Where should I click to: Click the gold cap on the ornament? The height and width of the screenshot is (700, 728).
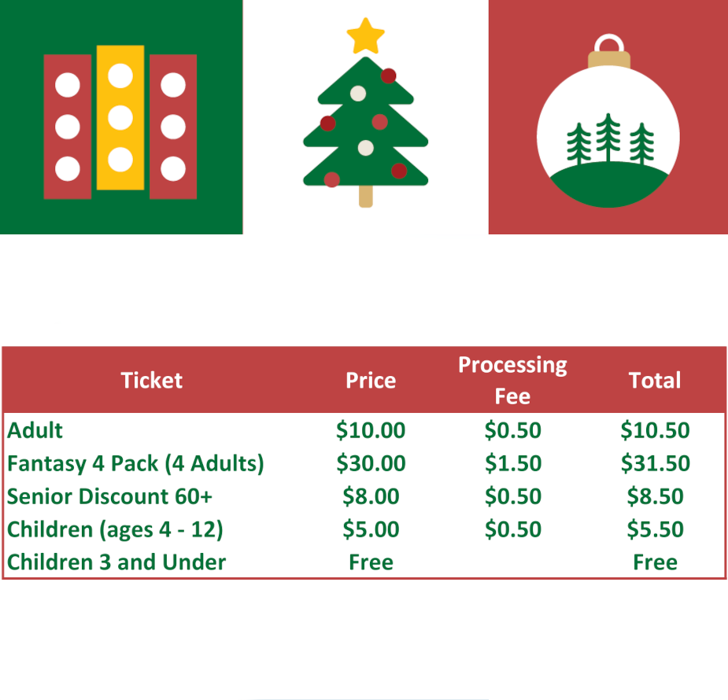pos(608,57)
